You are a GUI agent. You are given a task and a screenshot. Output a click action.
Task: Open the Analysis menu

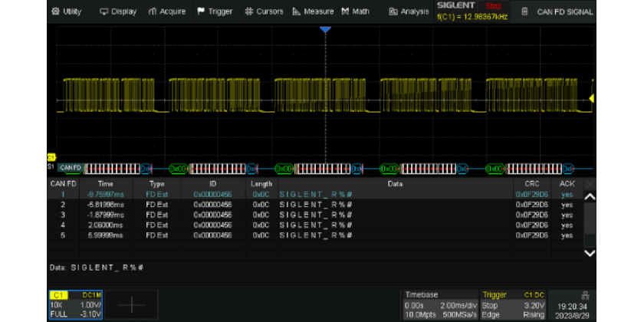pos(409,11)
